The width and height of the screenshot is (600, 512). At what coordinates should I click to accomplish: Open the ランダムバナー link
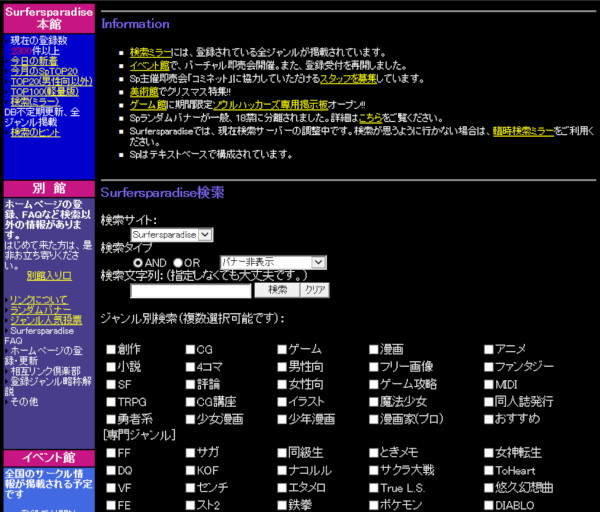click(41, 310)
